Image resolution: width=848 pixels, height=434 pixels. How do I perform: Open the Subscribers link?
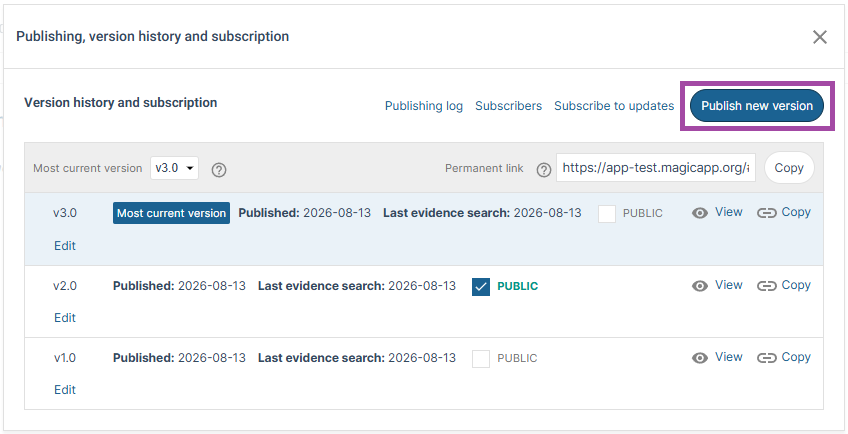(x=508, y=106)
